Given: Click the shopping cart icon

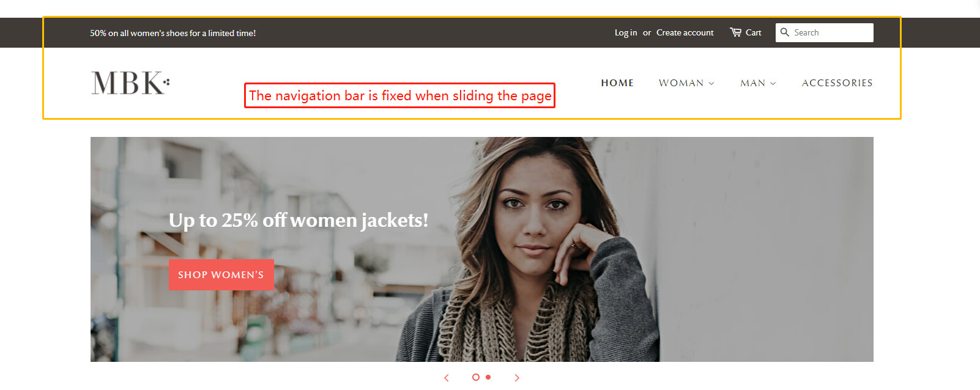Looking at the screenshot, I should (x=735, y=32).
